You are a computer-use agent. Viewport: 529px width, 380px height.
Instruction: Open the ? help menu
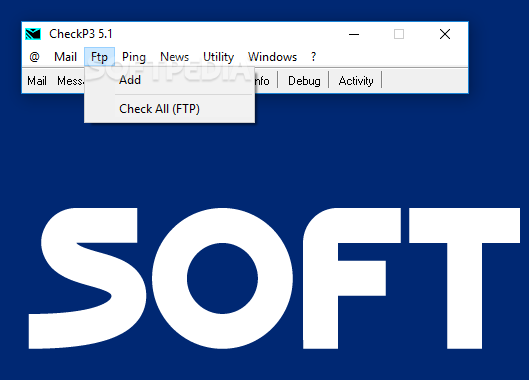pos(313,57)
